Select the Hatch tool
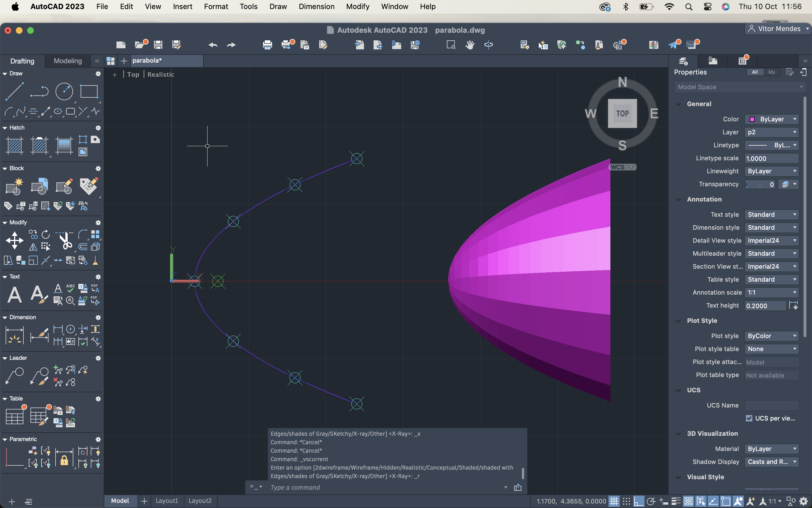This screenshot has width=812, height=508. (14, 146)
